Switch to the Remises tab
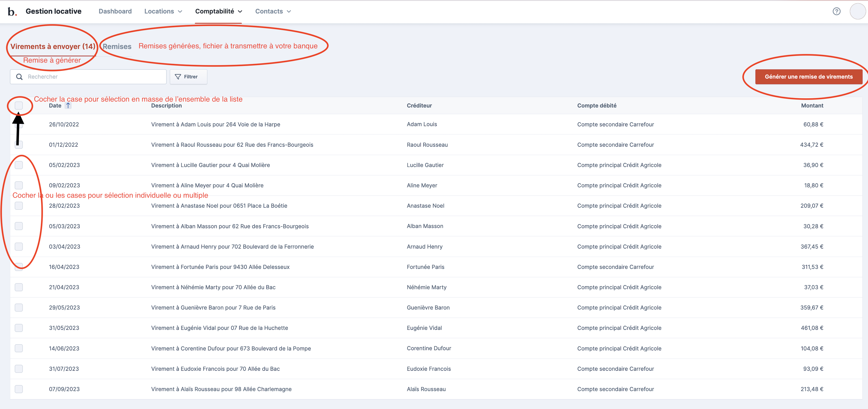 (x=117, y=46)
